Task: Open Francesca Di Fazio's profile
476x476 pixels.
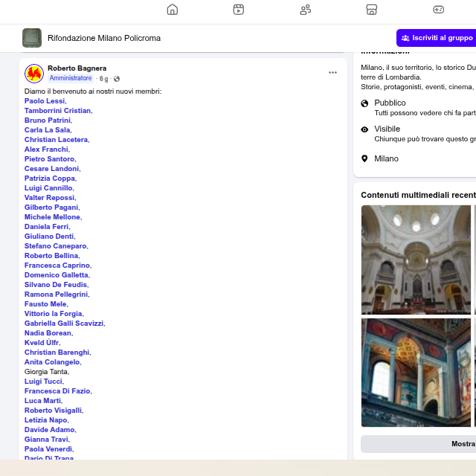Action: [57, 391]
